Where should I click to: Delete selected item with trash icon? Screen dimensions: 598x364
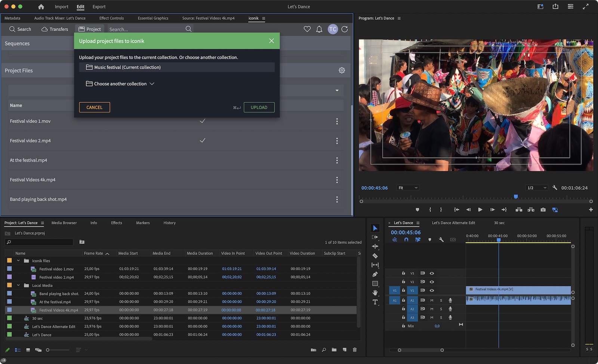click(355, 350)
